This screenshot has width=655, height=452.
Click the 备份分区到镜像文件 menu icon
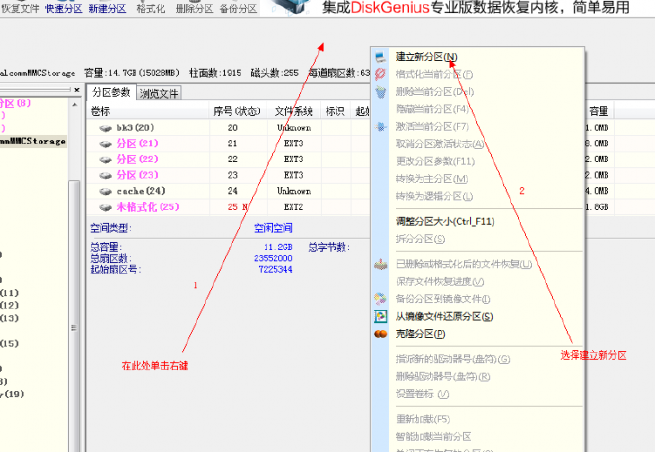tap(380, 299)
